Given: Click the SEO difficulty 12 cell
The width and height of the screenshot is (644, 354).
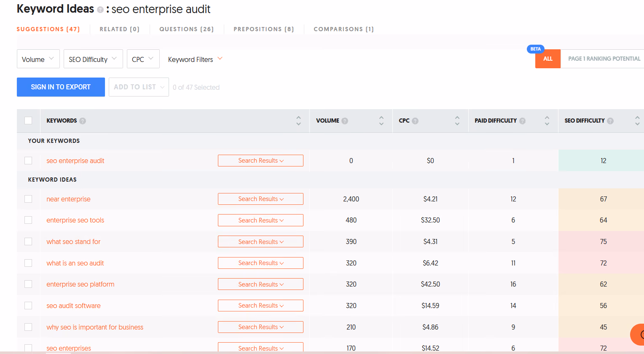Looking at the screenshot, I should pos(601,161).
